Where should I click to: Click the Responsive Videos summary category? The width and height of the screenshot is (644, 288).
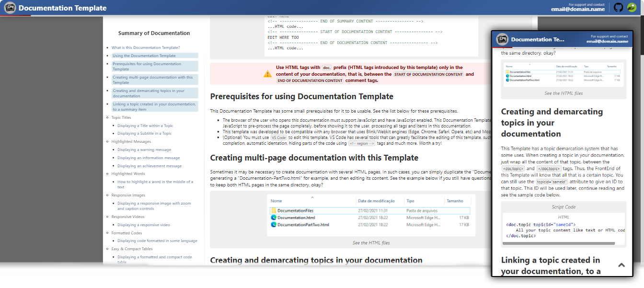click(128, 217)
